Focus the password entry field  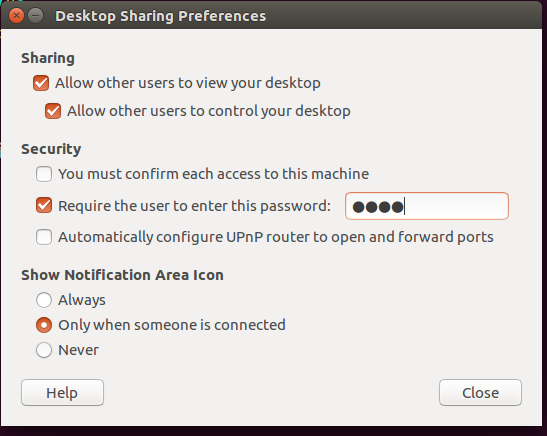point(427,206)
